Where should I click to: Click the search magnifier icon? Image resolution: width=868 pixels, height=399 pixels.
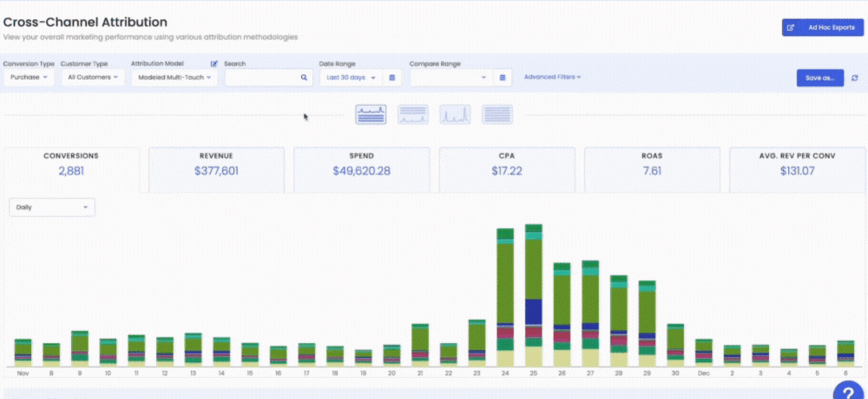click(x=304, y=77)
